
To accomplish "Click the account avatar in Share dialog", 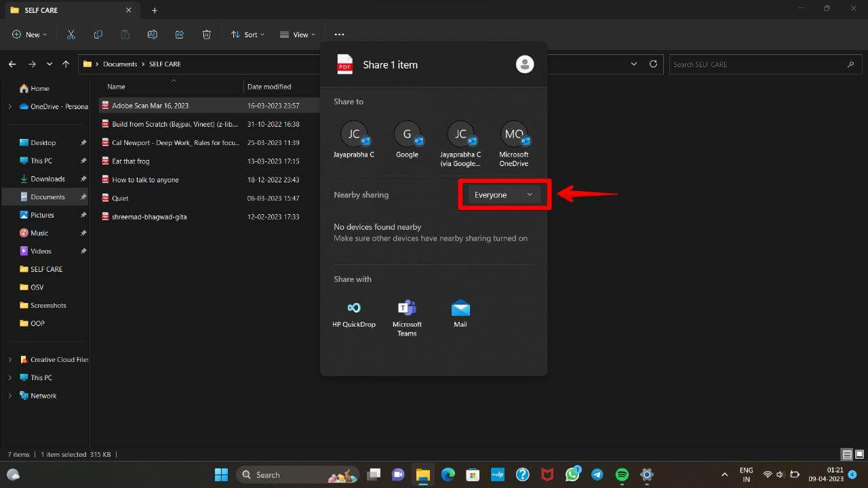I will coord(525,64).
